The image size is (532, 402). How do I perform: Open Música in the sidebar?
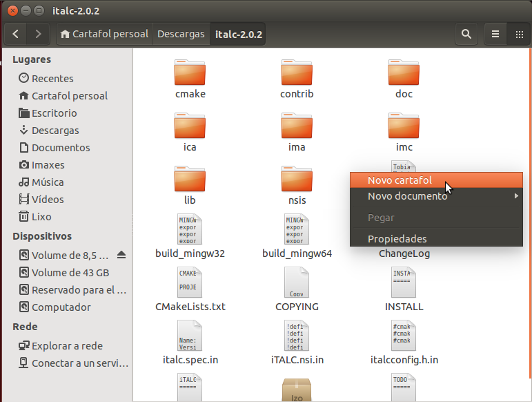pos(67,182)
